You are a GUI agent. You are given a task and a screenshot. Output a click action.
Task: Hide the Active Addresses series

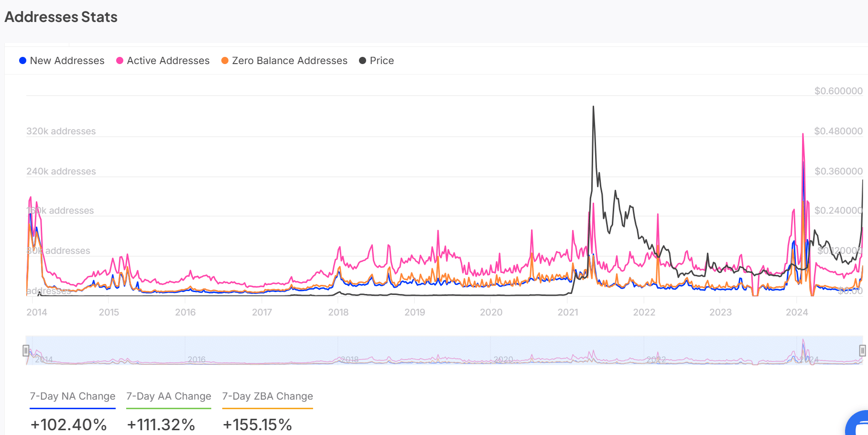tap(163, 61)
